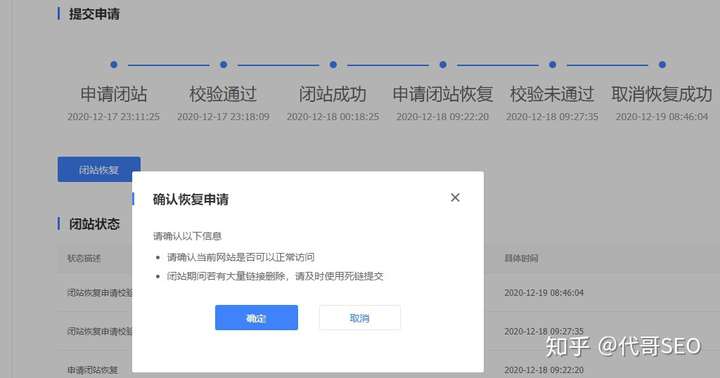Click step timestamp 2020-12-18 09:27:35 under 校验未通过

pyautogui.click(x=552, y=117)
